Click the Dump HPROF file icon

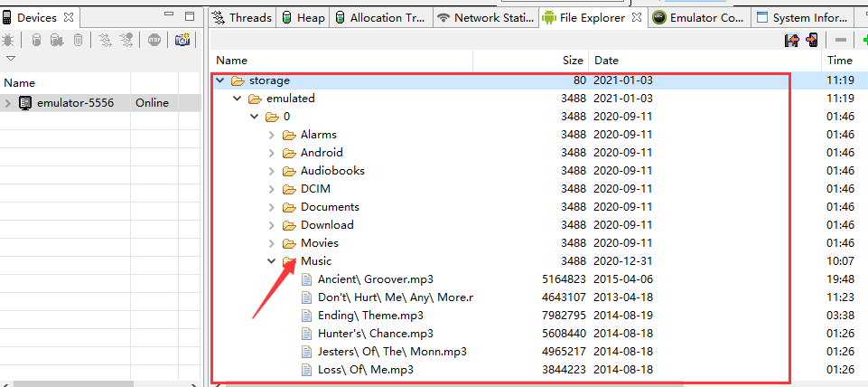point(56,40)
